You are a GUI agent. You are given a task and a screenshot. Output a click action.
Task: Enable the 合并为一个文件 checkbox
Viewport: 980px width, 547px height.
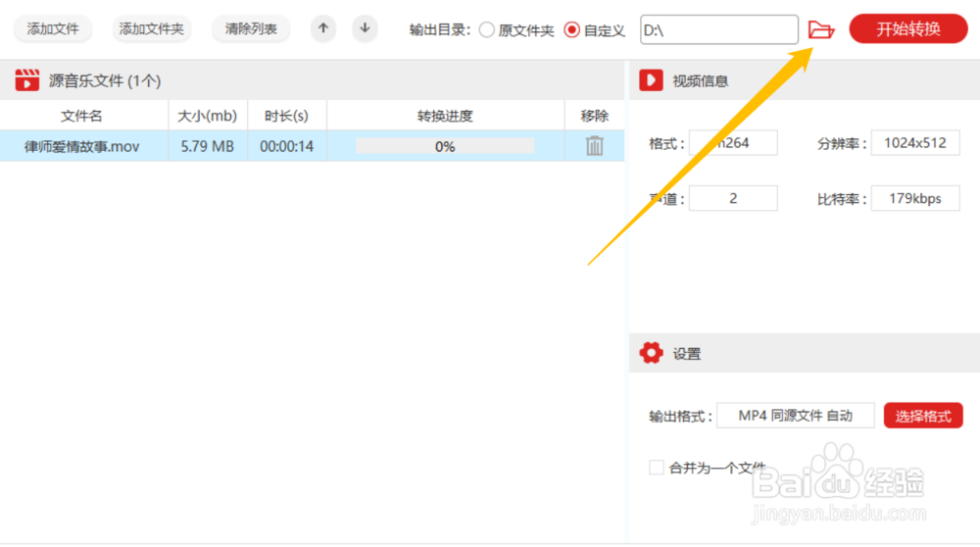657,468
